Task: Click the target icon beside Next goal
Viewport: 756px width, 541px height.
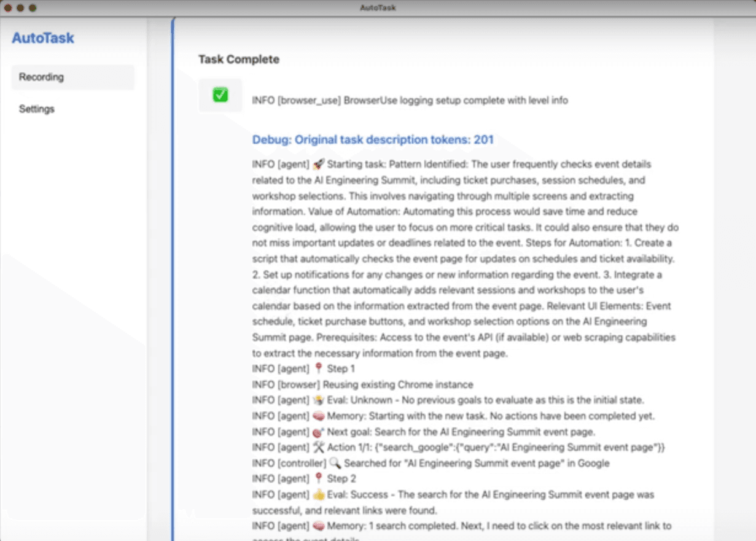Action: pos(318,432)
